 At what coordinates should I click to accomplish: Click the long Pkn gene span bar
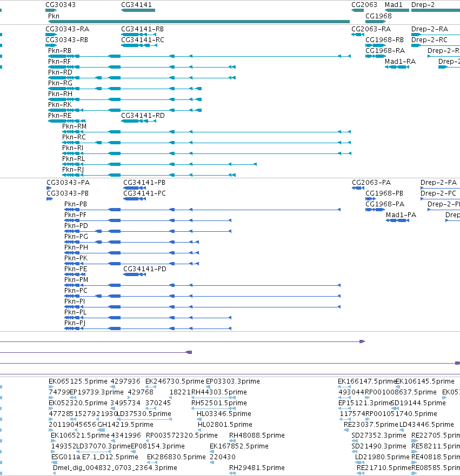pos(199,22)
